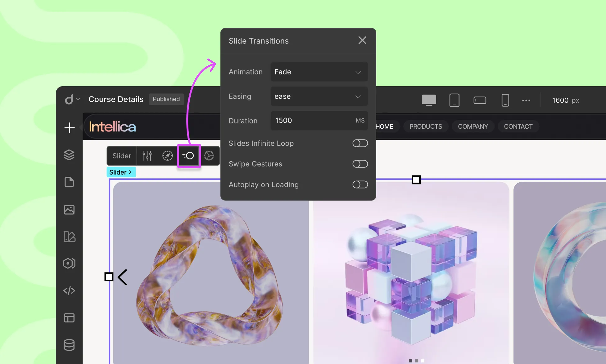Viewport: 606px width, 364px height.
Task: Switch to landscape mobile viewport
Action: pos(480,100)
